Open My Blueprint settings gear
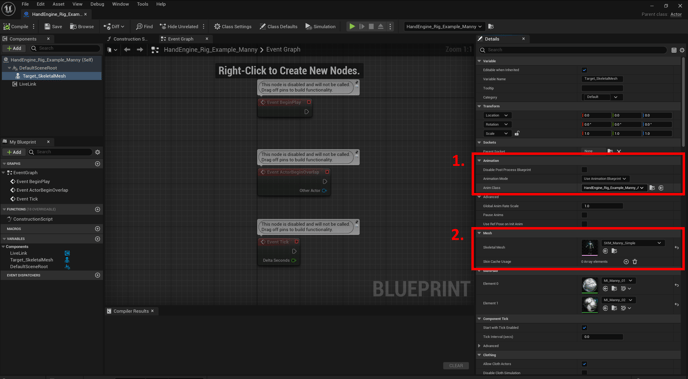Screen dimensions: 688x379 (x=97, y=152)
